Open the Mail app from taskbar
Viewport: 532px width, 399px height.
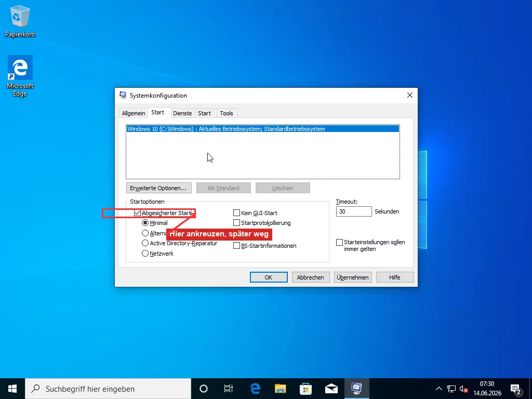tap(331, 389)
